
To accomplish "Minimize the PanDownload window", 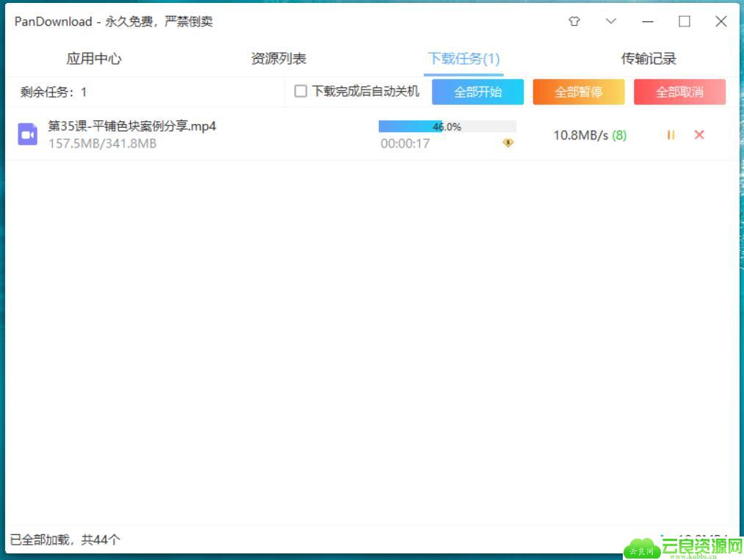I will [648, 22].
